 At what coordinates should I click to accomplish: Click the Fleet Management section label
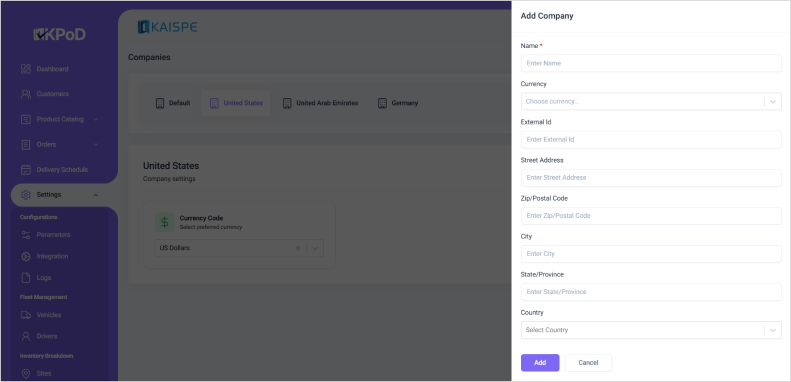(43, 298)
